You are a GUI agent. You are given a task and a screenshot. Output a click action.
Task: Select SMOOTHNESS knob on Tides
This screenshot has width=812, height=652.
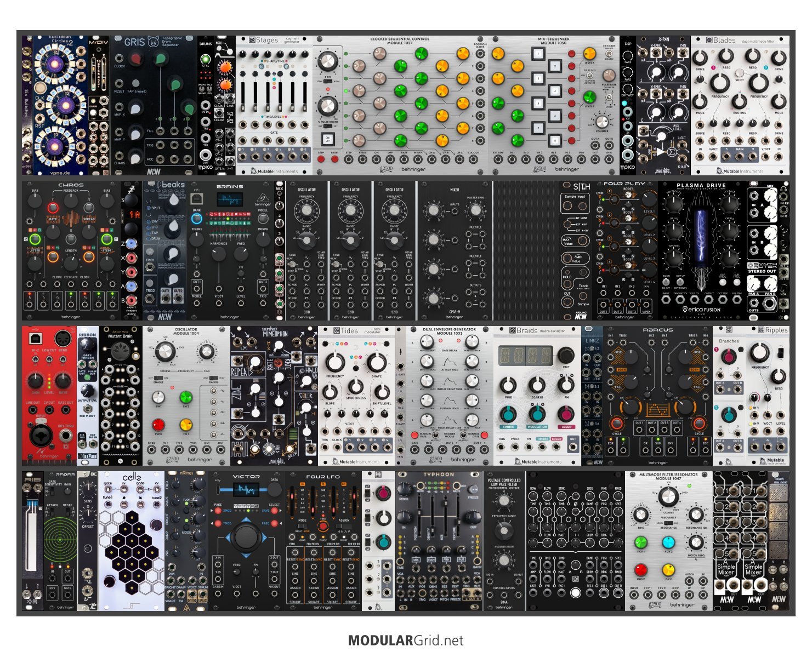356,386
